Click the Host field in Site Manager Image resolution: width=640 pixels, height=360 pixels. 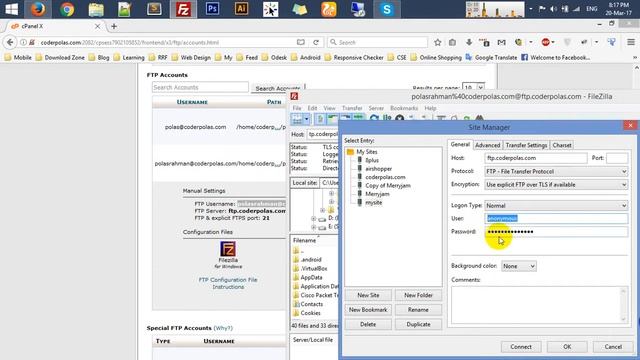pos(536,158)
